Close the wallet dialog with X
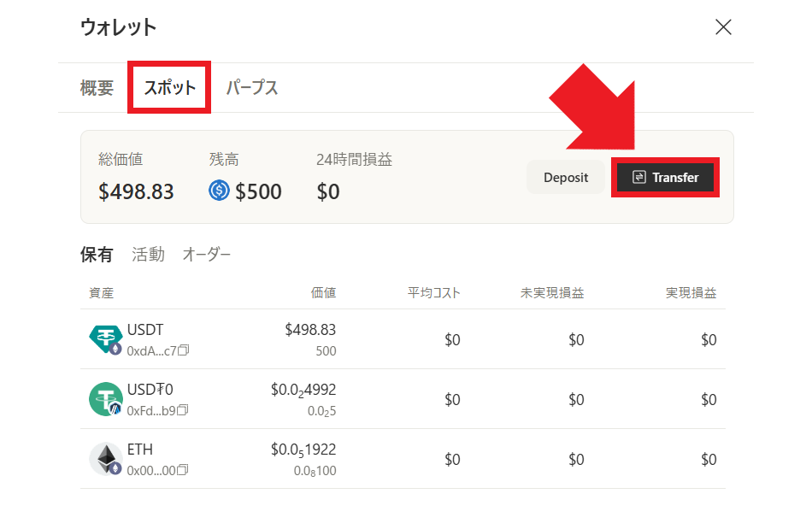This screenshot has width=812, height=529. coord(723,27)
